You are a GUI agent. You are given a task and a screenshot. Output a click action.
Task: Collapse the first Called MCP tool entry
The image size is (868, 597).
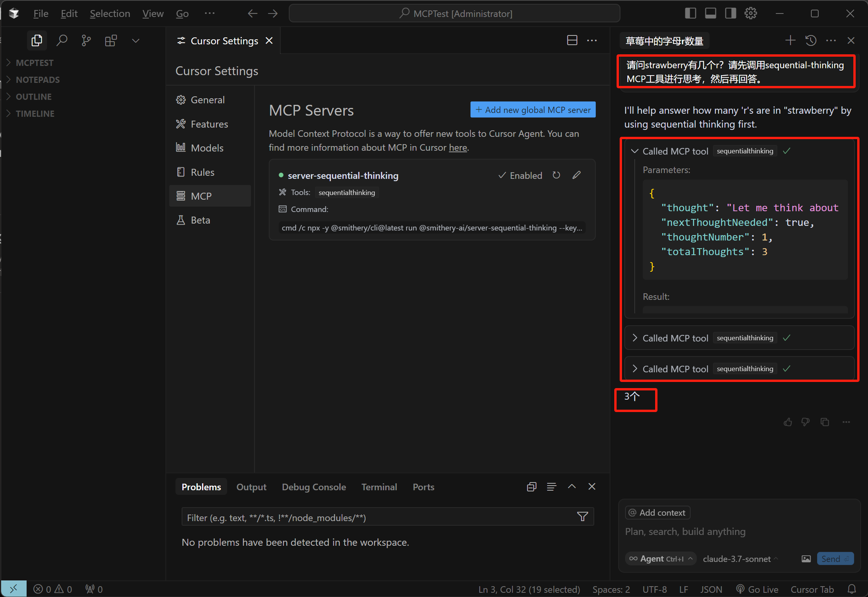tap(634, 151)
